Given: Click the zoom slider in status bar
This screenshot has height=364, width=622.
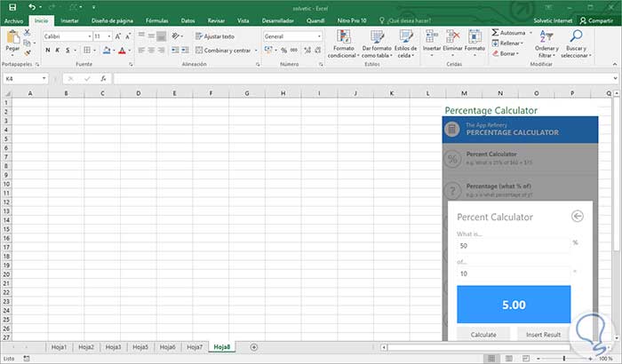Looking at the screenshot, I should point(563,359).
